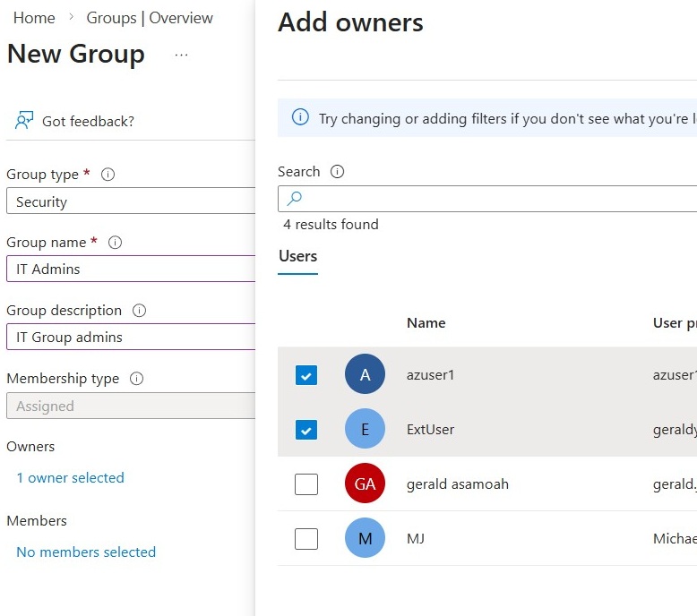Click the Search info icon
Viewport: 697px width, 616px height.
(x=337, y=172)
